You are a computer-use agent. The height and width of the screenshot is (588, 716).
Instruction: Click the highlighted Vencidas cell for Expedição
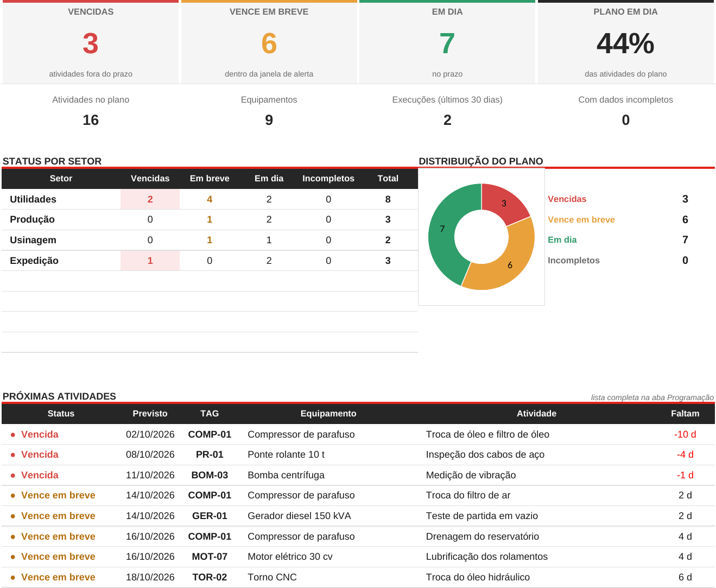150,261
